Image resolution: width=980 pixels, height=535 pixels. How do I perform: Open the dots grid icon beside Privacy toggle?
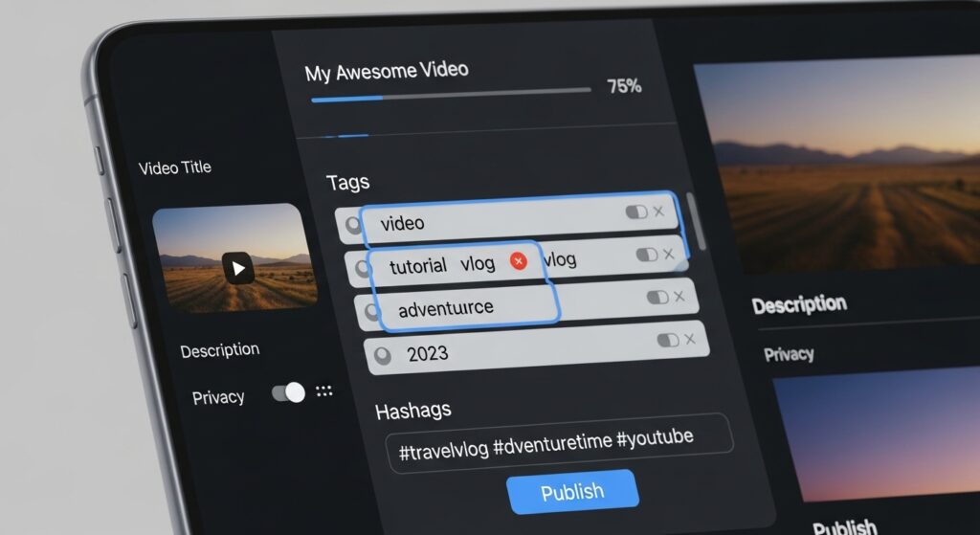323,390
